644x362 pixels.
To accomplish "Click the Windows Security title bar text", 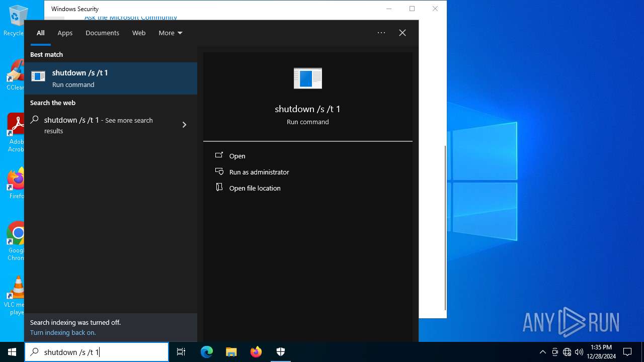I will point(75,9).
